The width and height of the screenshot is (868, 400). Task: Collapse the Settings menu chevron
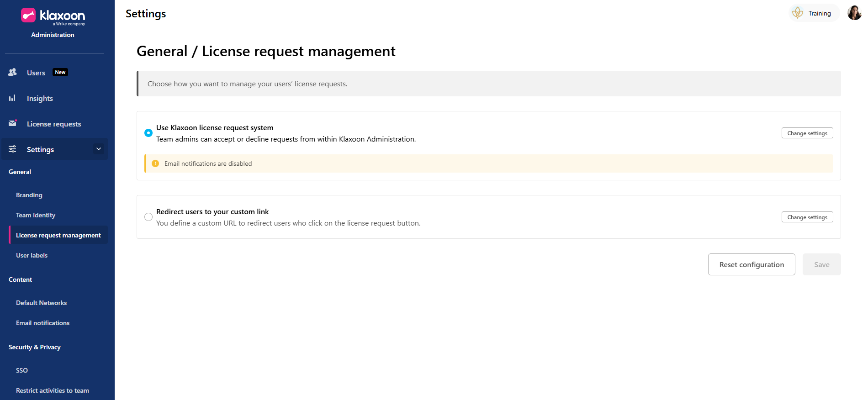(99, 149)
